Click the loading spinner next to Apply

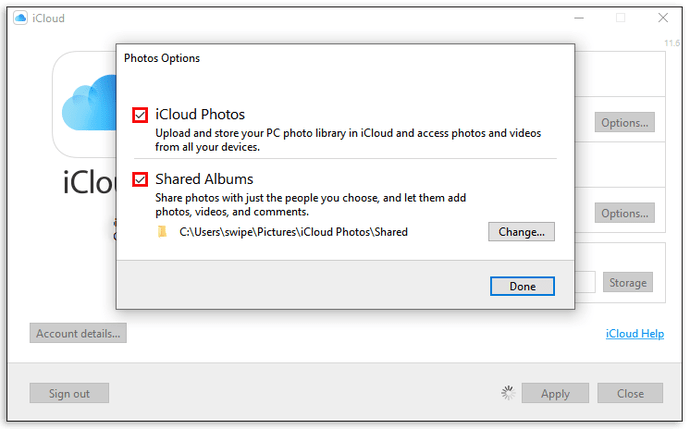point(508,393)
